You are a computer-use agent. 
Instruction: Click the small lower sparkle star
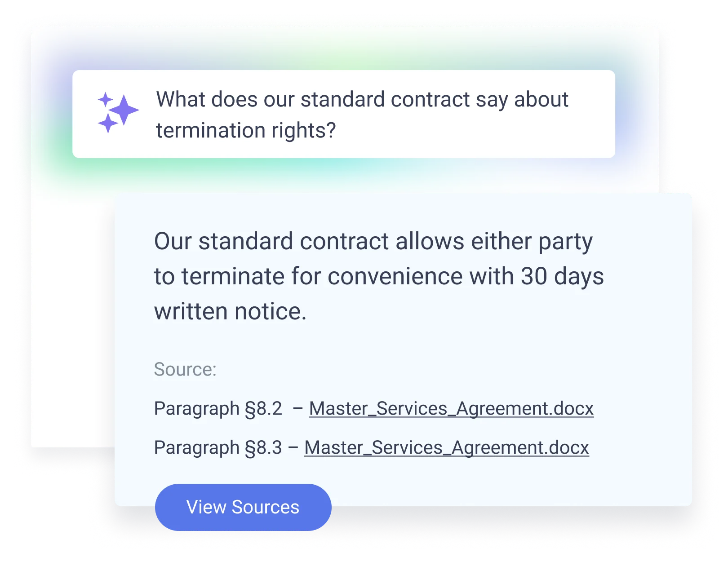(108, 123)
